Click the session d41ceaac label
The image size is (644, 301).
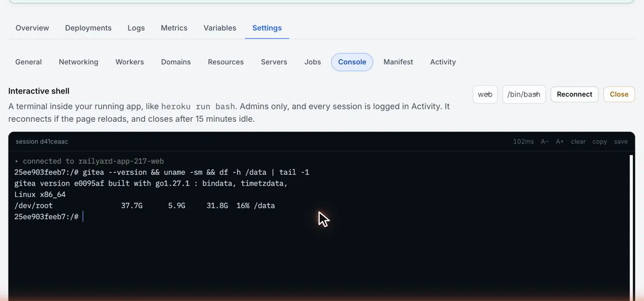(x=42, y=141)
